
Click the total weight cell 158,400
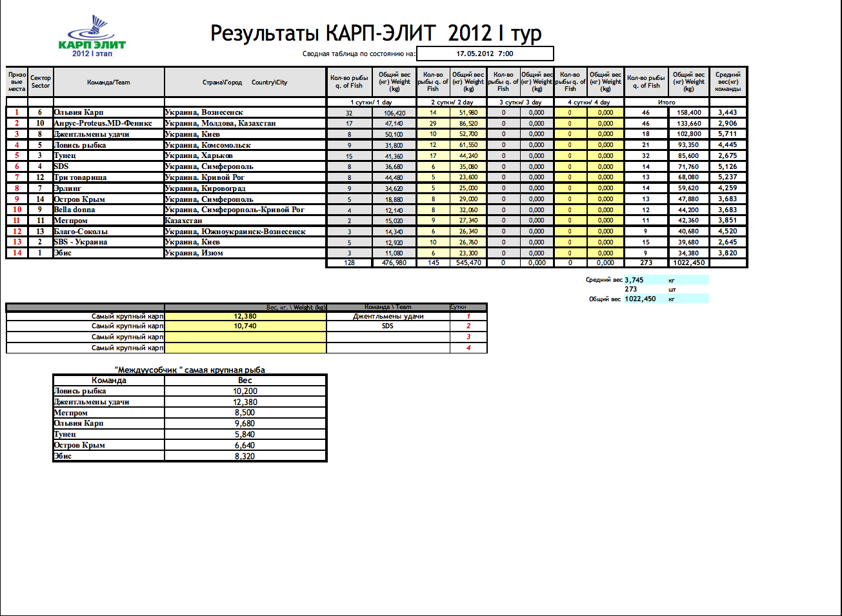688,112
